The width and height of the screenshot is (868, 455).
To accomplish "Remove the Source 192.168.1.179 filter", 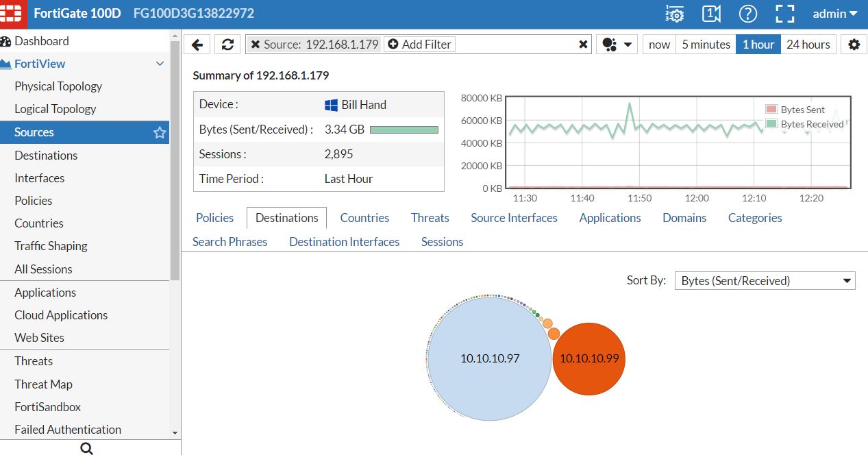I will 255,45.
